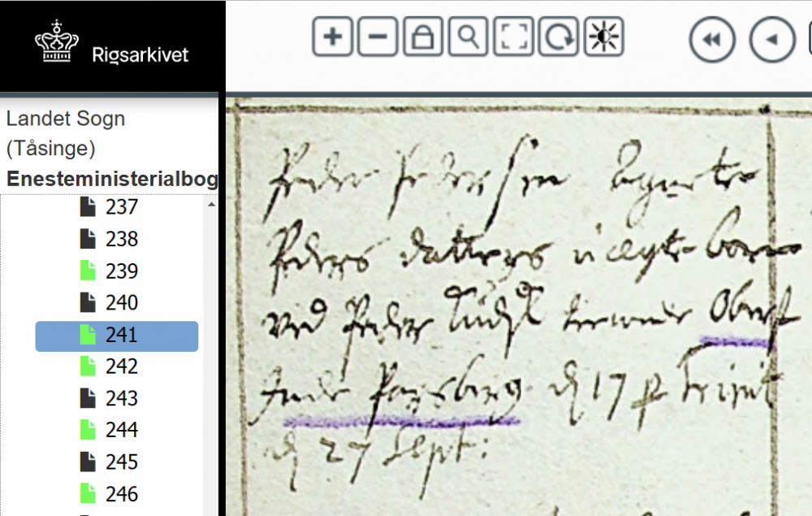The height and width of the screenshot is (516, 812).
Task: Click the page list scroll-up arrow
Action: (x=211, y=205)
